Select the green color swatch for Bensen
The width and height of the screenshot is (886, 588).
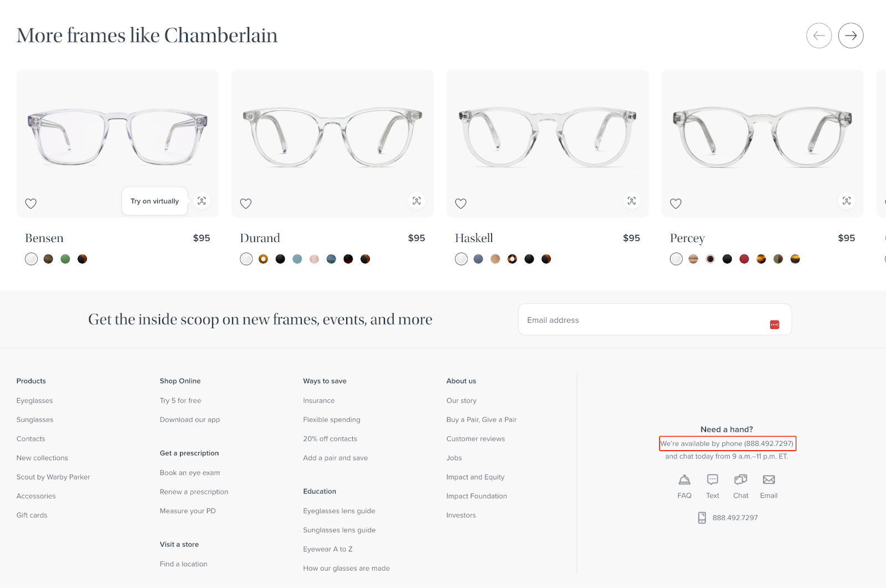coord(65,259)
